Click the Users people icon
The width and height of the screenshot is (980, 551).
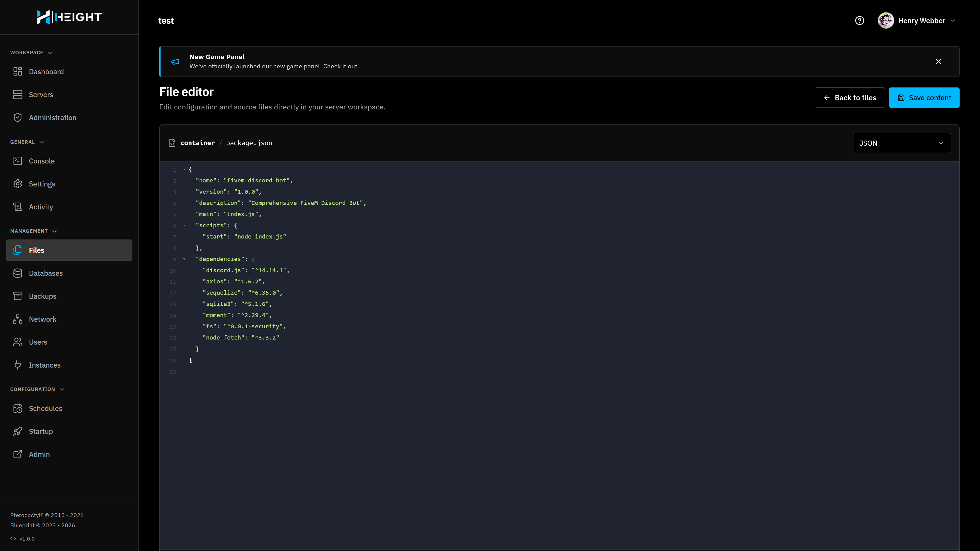tap(18, 342)
